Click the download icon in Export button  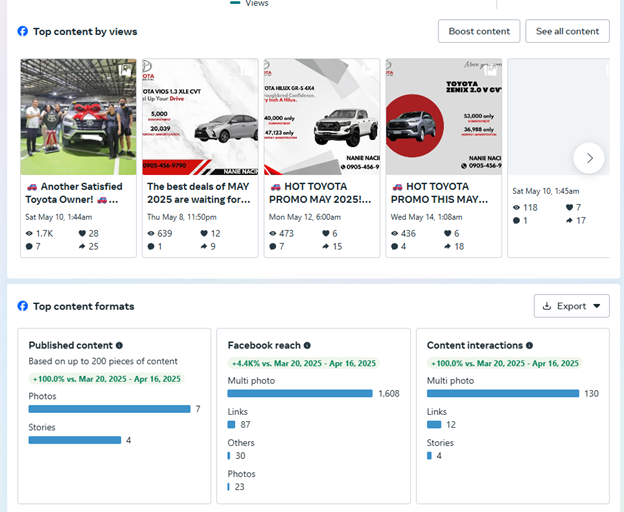click(547, 306)
